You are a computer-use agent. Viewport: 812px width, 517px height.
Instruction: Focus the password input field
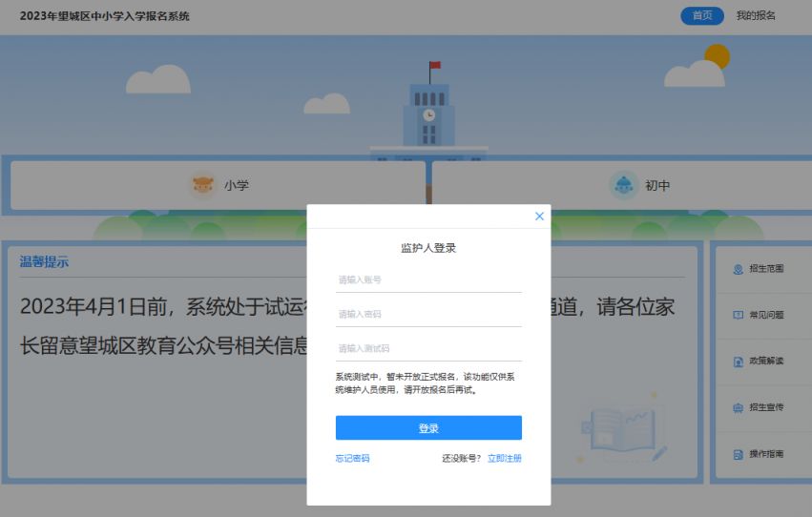(428, 314)
